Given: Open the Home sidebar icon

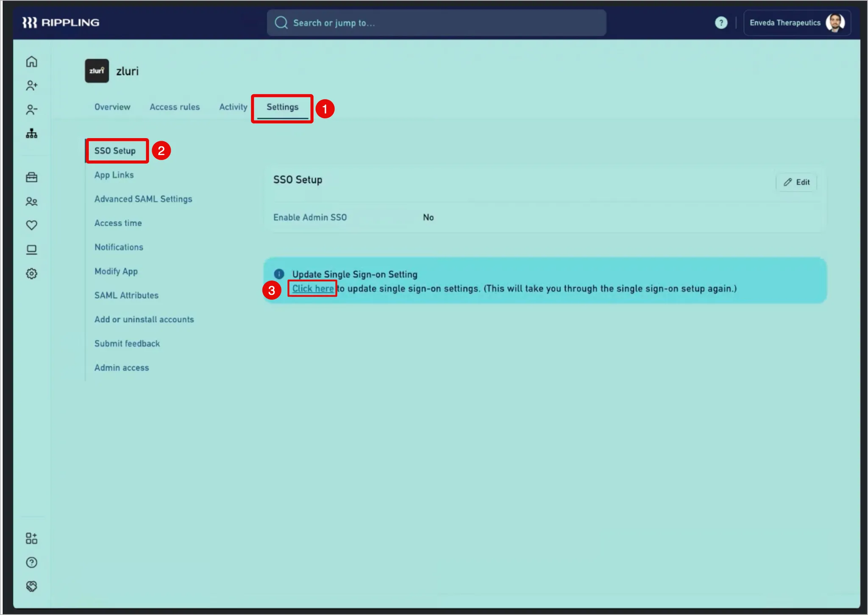Looking at the screenshot, I should point(32,62).
